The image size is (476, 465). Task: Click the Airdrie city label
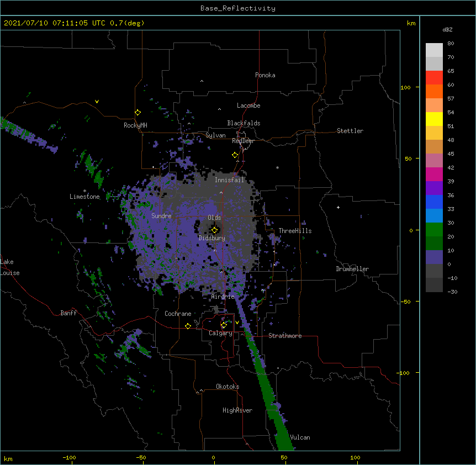[x=223, y=297]
